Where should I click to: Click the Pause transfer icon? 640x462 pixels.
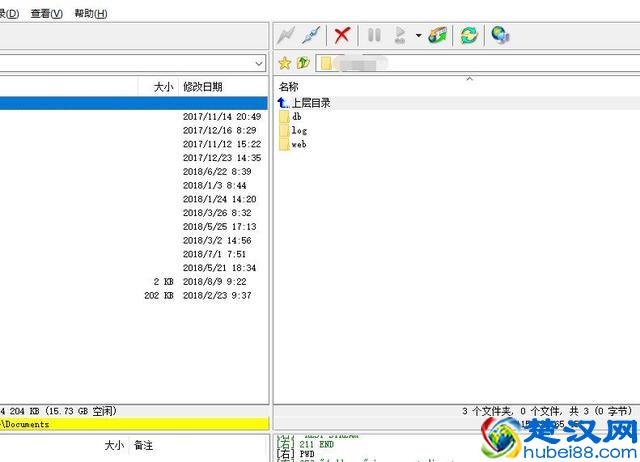tap(374, 35)
